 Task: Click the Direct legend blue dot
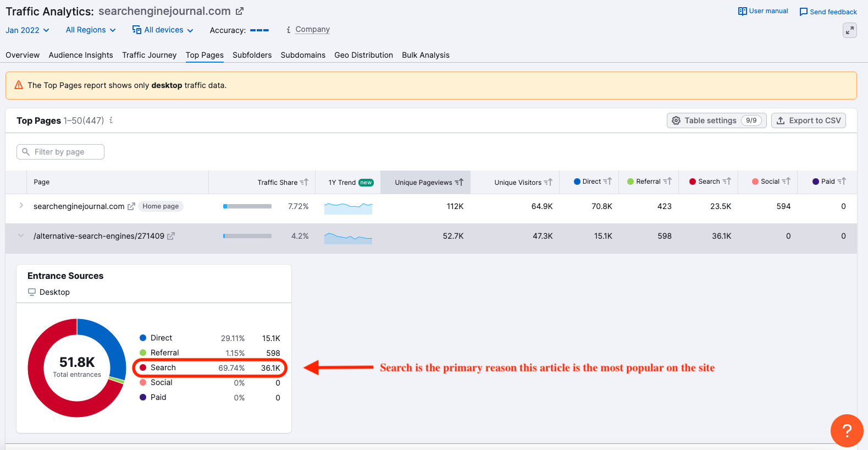click(143, 338)
